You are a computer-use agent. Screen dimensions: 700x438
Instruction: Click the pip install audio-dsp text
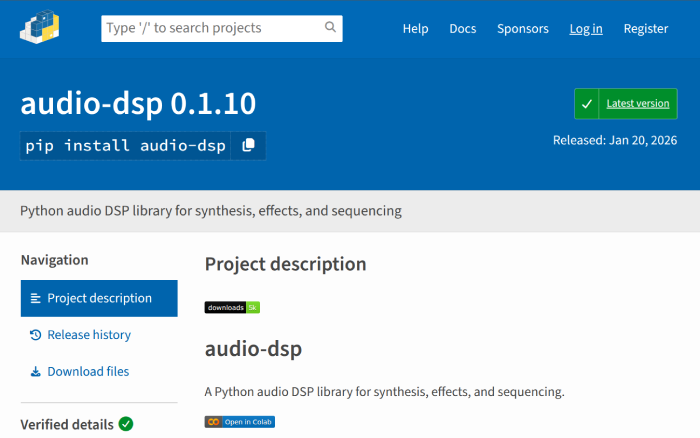(125, 146)
